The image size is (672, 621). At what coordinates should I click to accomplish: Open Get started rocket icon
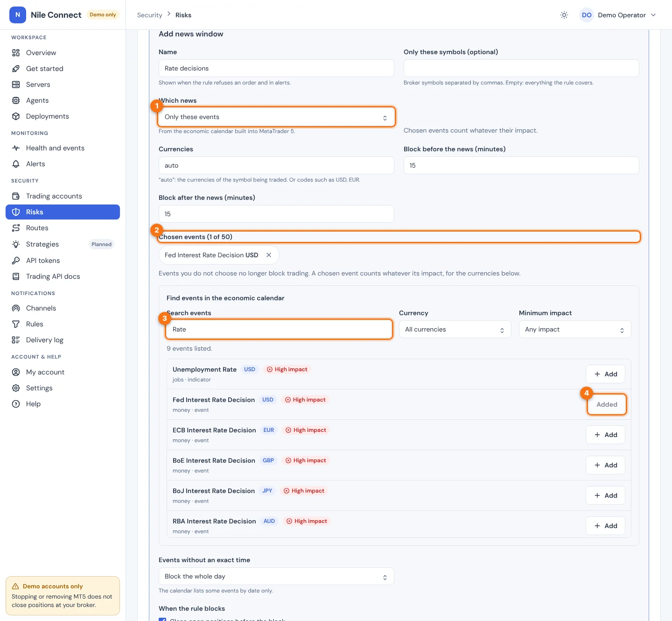click(16, 69)
